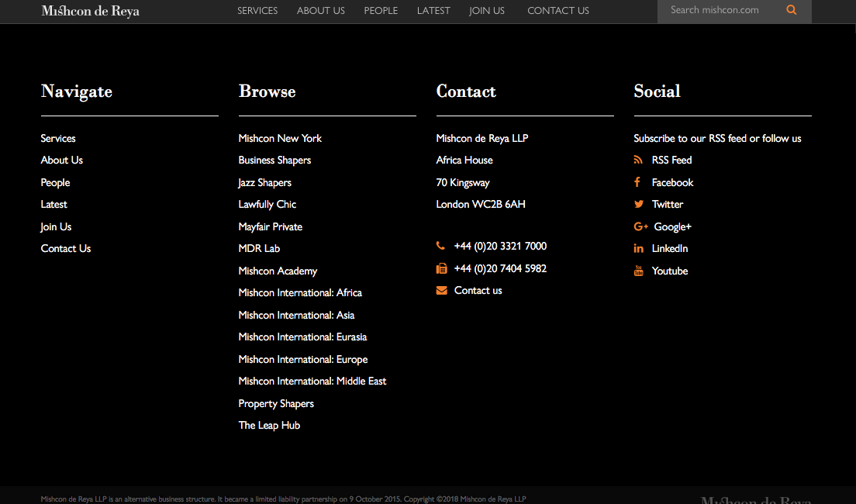Click the orange search magnifier icon
This screenshot has height=504, width=856.
(x=791, y=11)
